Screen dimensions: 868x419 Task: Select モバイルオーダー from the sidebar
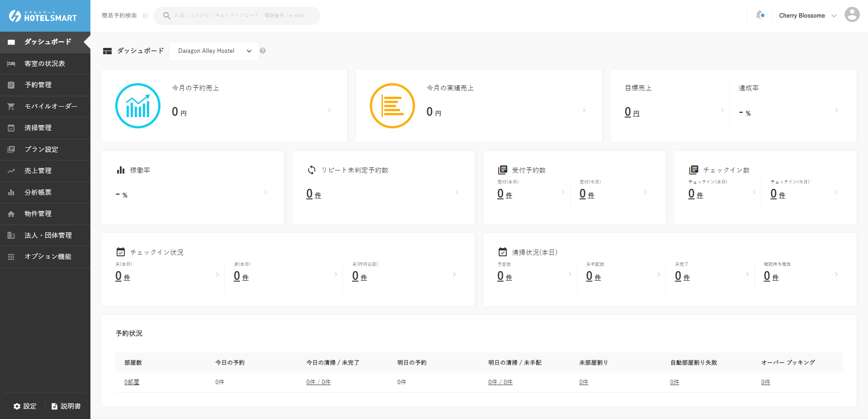51,106
